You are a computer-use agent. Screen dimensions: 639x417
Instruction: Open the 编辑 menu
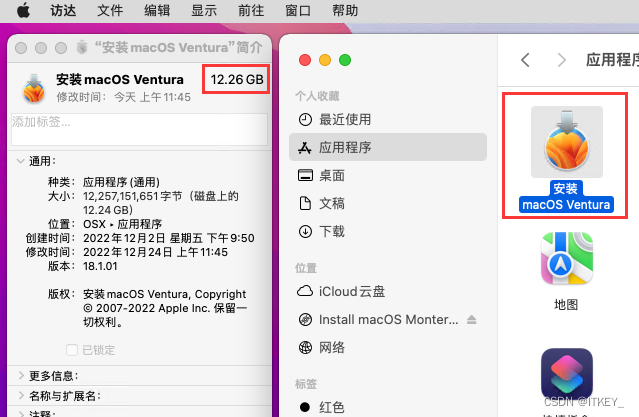pos(157,10)
